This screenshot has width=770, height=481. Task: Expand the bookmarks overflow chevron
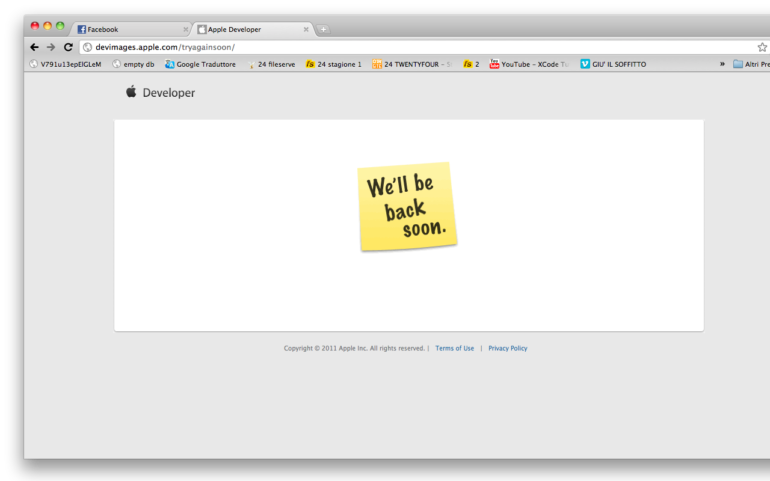coord(722,64)
